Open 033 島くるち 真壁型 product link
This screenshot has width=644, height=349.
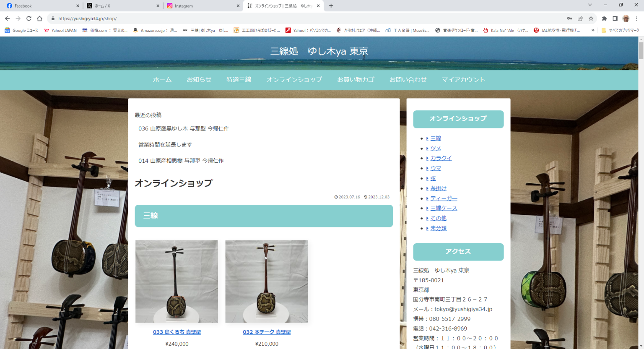coord(177,332)
